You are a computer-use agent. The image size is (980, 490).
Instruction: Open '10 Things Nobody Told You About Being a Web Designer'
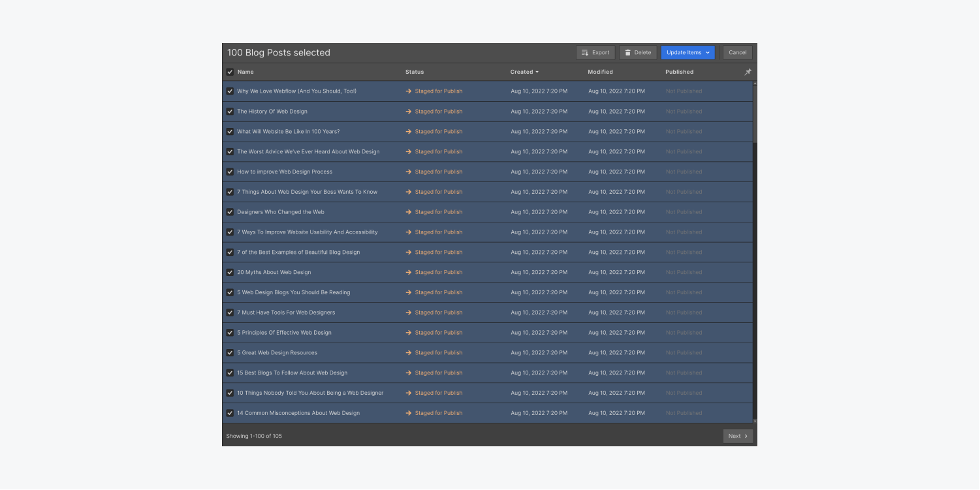(x=310, y=393)
